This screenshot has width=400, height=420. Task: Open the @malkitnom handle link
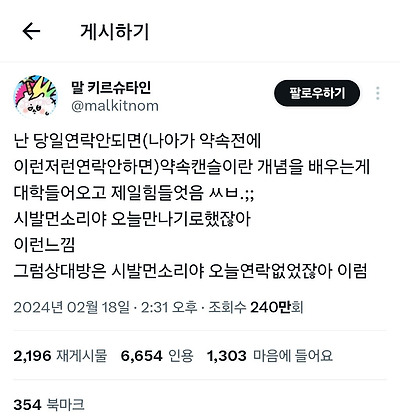[x=115, y=106]
